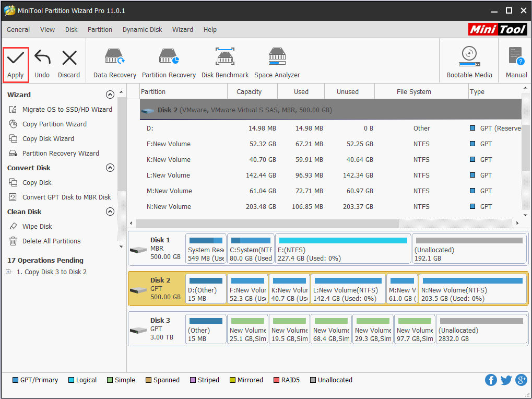The width and height of the screenshot is (532, 399).
Task: Open the General menu
Action: (x=18, y=30)
